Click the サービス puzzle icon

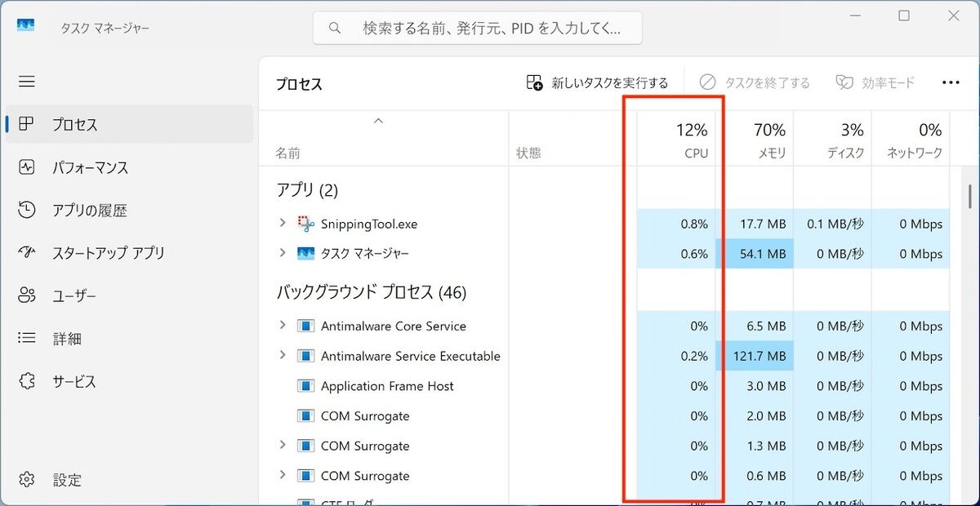click(x=27, y=381)
